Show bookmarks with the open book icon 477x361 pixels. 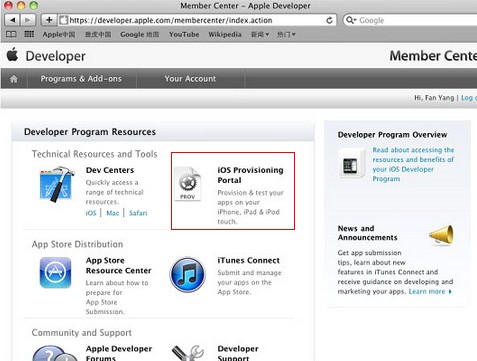[11, 34]
